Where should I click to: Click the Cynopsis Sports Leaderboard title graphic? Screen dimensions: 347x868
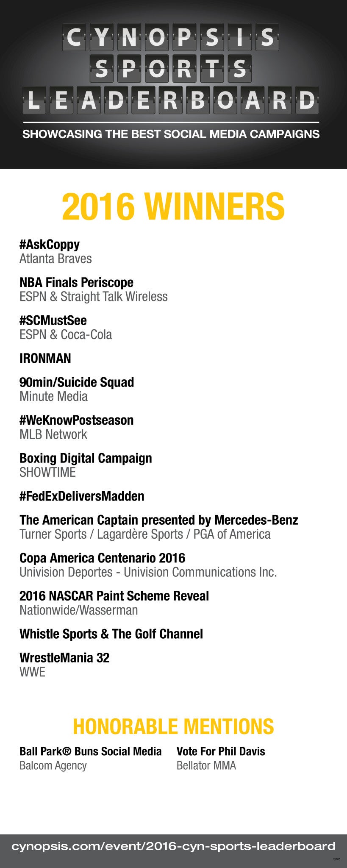171,68
